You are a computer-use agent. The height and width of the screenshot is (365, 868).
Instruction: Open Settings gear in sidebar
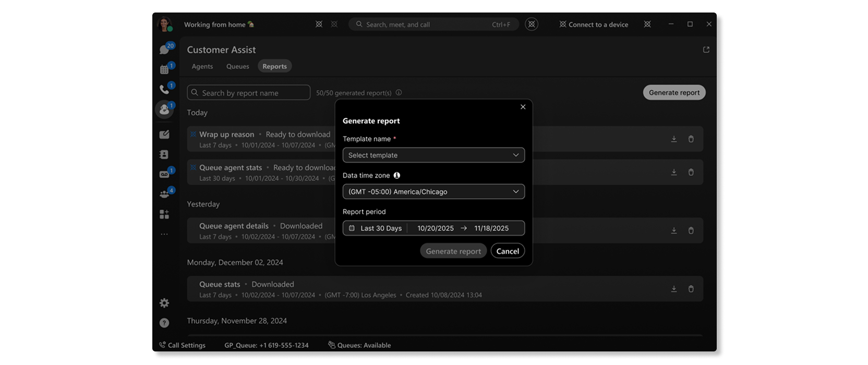pos(164,303)
